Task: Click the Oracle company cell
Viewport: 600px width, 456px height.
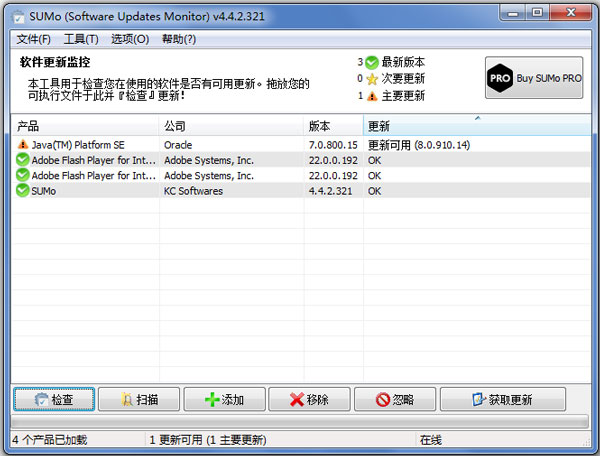Action: 178,145
